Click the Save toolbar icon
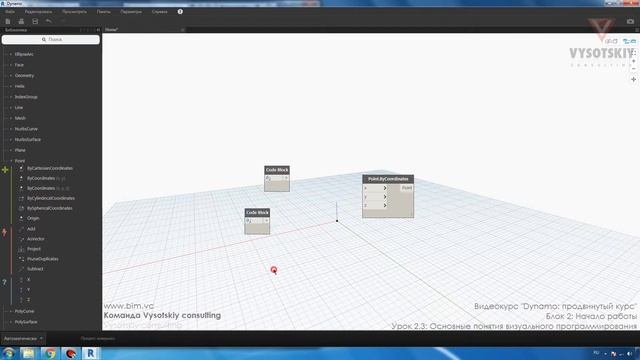 [x=35, y=21]
